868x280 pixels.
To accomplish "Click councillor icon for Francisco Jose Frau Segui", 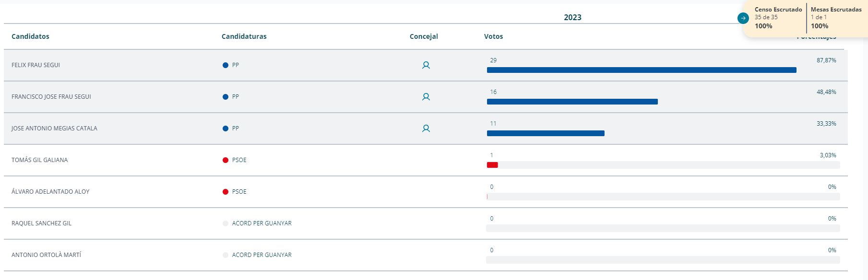I will click(426, 97).
